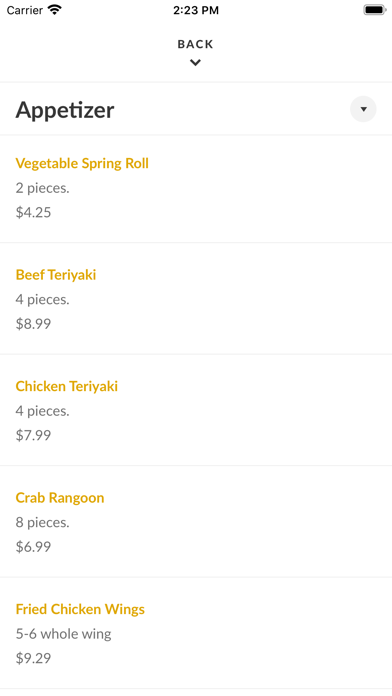Tap the $6.99 price

(33, 546)
